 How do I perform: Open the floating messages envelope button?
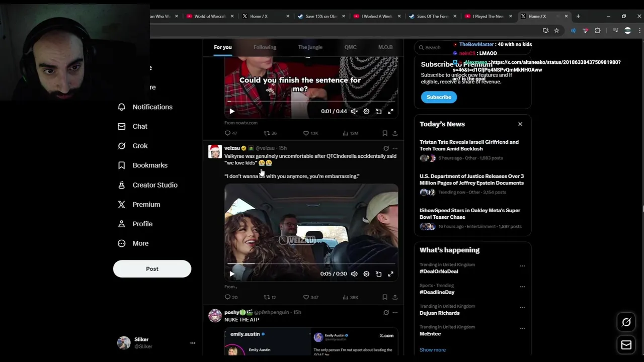click(x=626, y=345)
